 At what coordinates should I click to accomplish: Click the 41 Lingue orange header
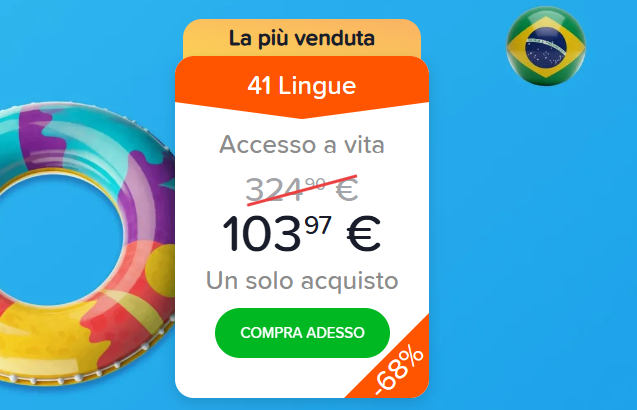pyautogui.click(x=302, y=86)
